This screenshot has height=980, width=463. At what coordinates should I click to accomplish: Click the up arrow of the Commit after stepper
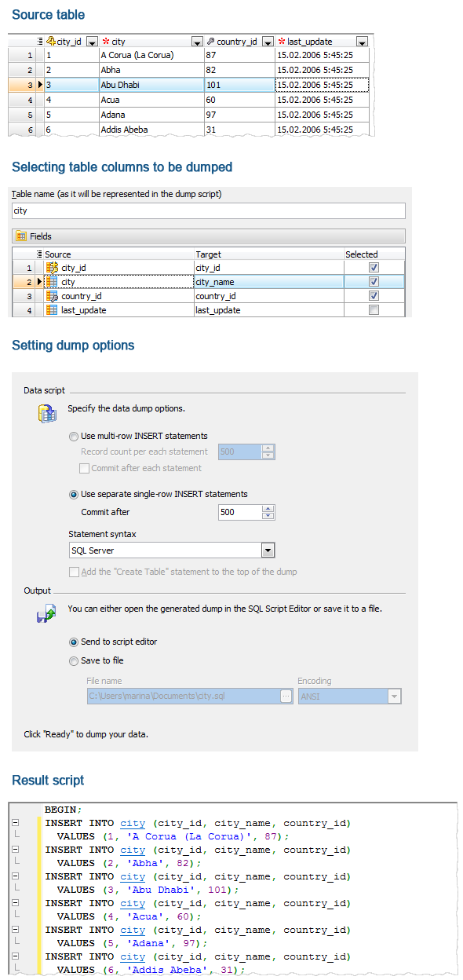[268, 509]
